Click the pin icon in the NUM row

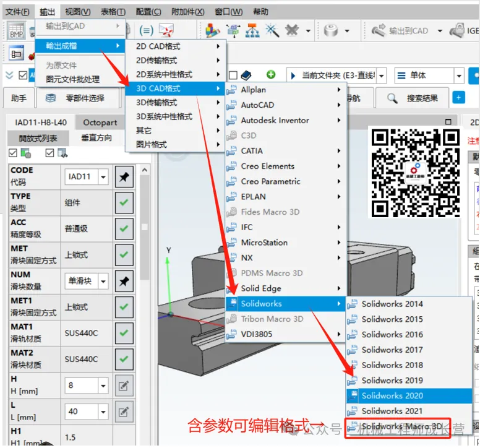pyautogui.click(x=124, y=281)
